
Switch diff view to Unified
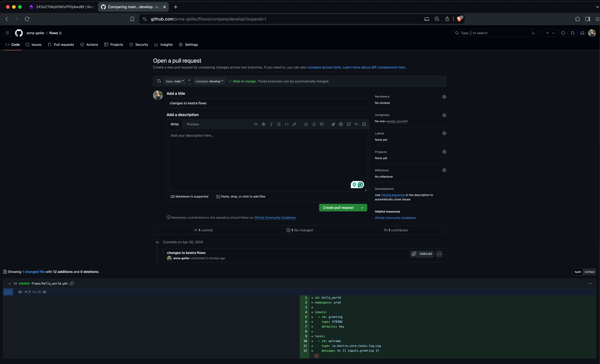(x=589, y=272)
